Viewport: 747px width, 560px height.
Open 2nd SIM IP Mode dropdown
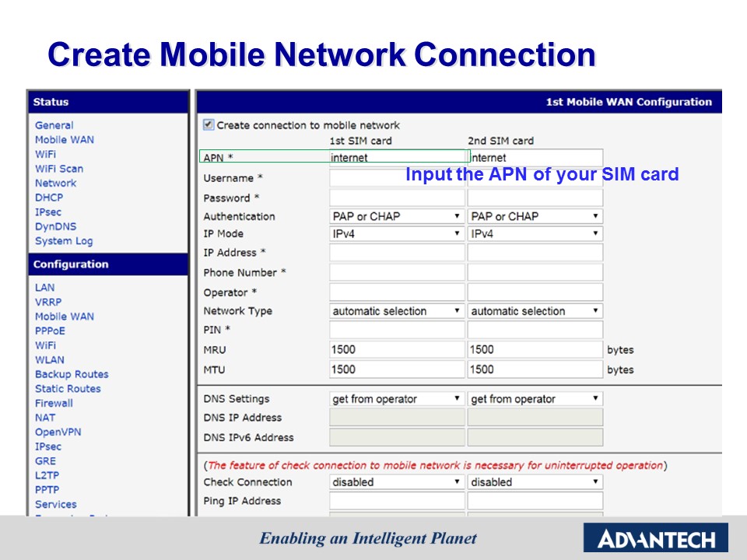535,233
